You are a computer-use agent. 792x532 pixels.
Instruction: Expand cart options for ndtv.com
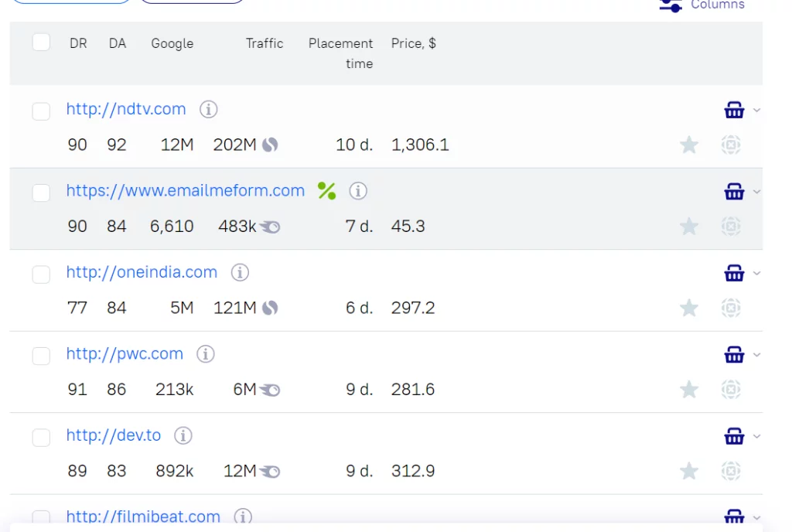[756, 110]
